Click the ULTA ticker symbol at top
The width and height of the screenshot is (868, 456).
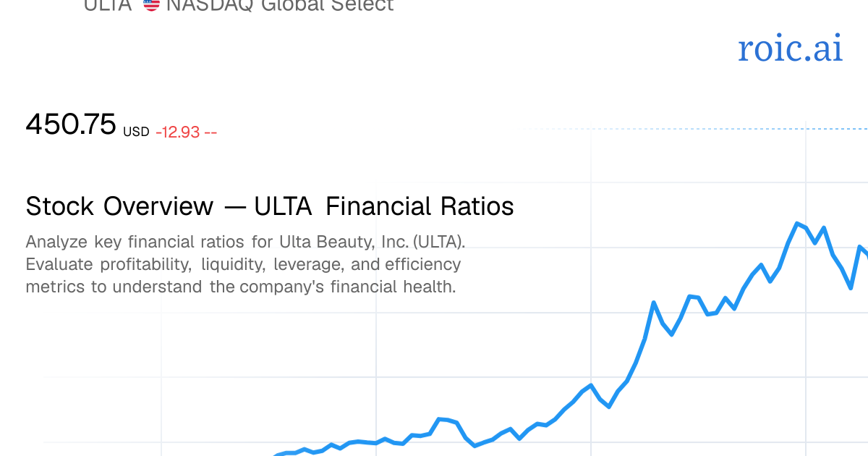pyautogui.click(x=108, y=5)
